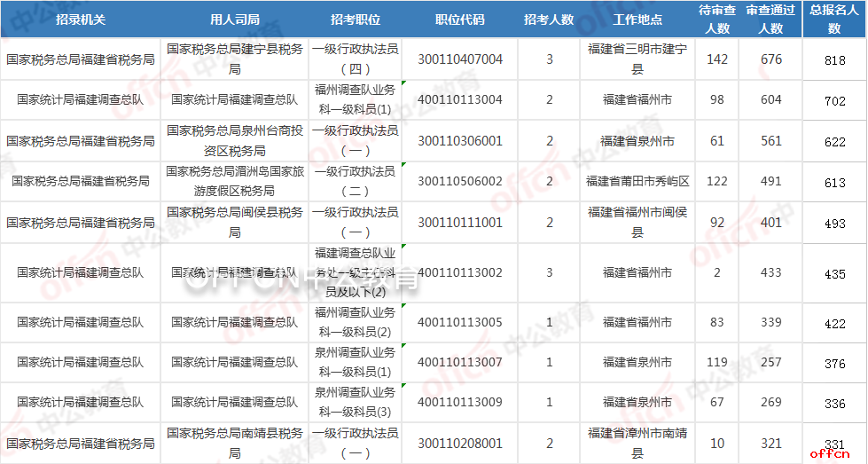Select code 300110506002 in the table
The image size is (868, 464).
460,181
